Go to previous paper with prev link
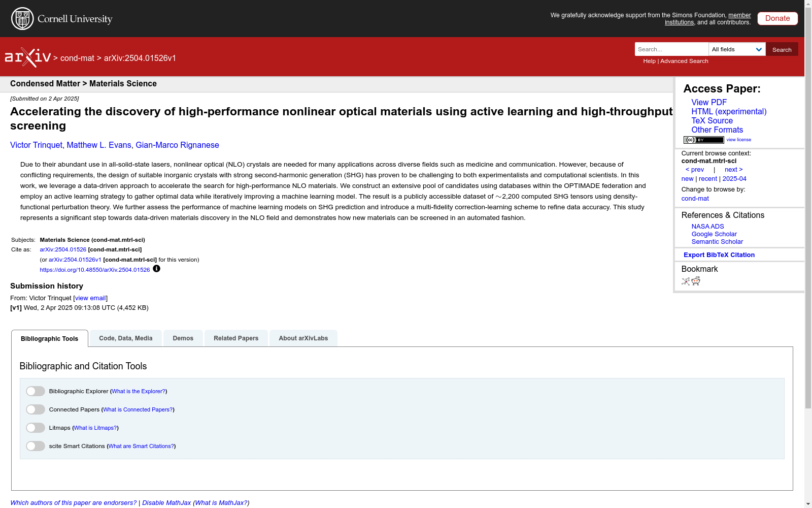The image size is (812, 508). pyautogui.click(x=695, y=170)
